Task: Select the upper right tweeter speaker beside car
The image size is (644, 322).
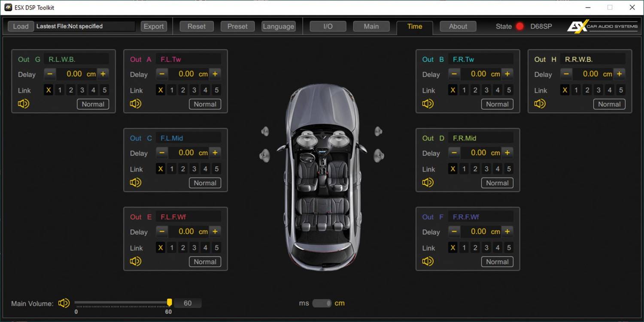Action: click(x=378, y=131)
